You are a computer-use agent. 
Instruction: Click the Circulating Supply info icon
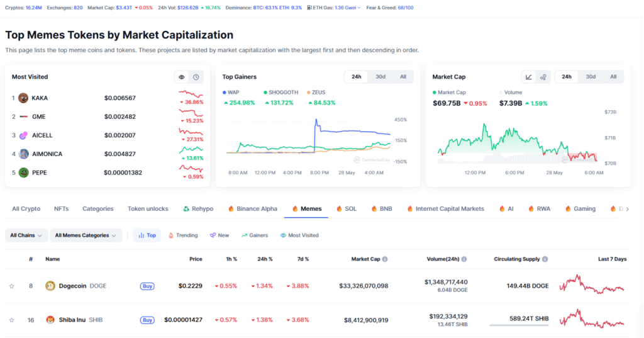coord(545,259)
